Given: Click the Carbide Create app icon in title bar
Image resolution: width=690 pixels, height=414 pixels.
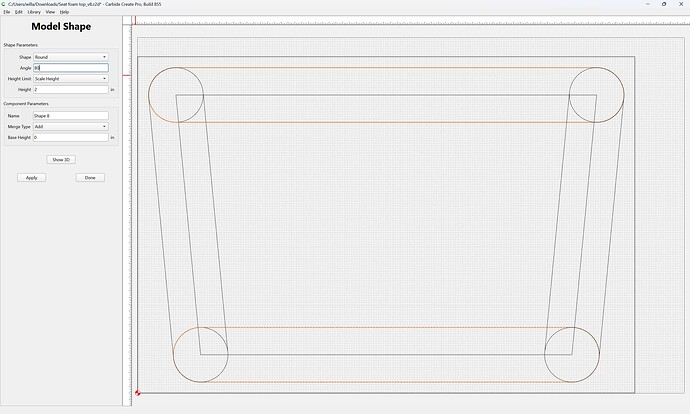Looking at the screenshot, I should (x=4, y=4).
